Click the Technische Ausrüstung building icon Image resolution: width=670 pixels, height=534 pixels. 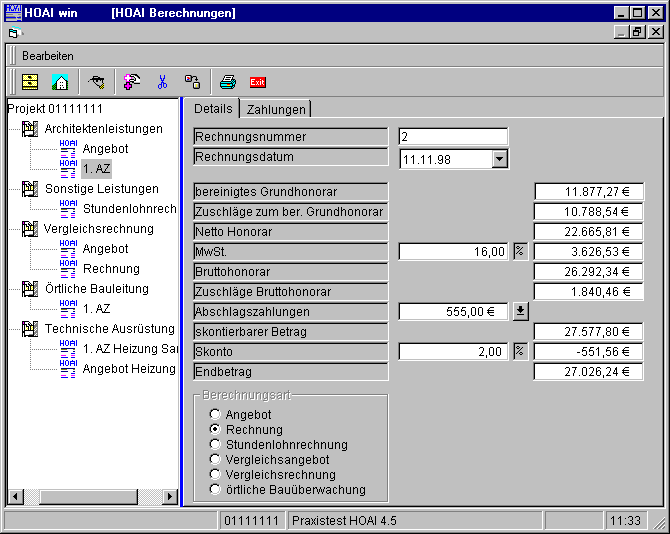29,329
